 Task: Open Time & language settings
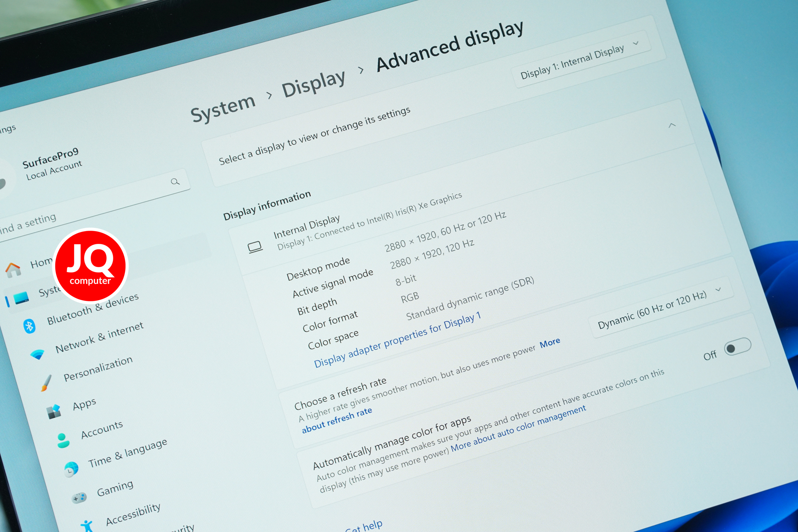tap(128, 453)
